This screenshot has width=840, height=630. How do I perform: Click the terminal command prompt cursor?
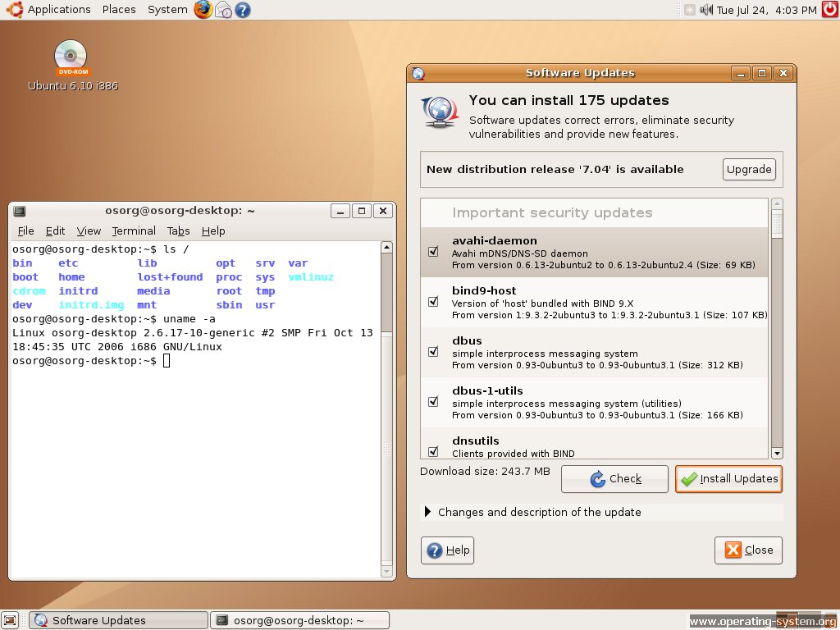click(167, 361)
